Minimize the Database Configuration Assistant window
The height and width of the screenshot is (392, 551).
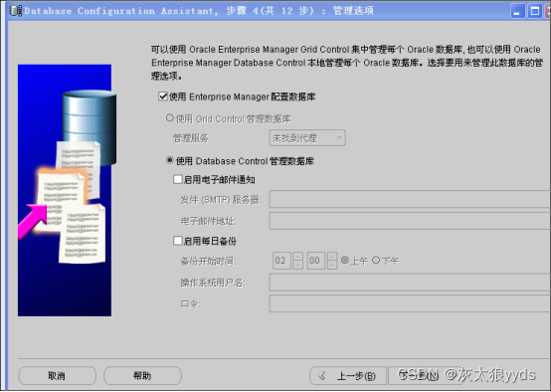[x=517, y=11]
